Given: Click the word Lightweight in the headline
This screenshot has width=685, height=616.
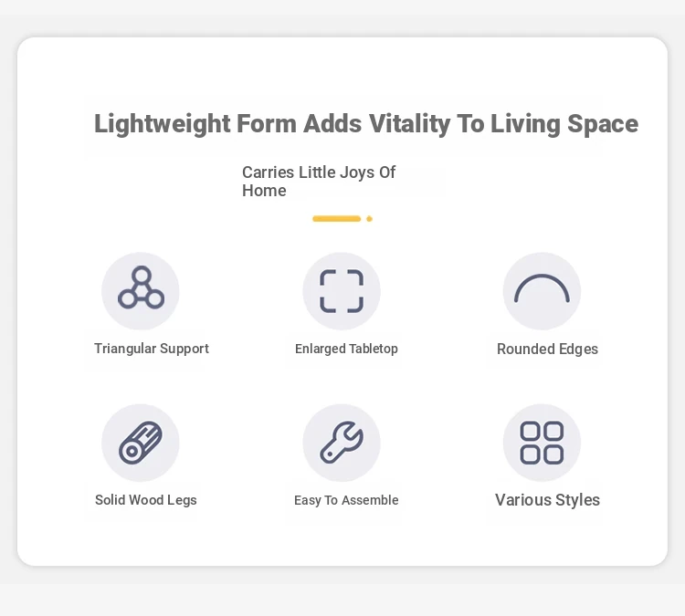Looking at the screenshot, I should tap(162, 124).
